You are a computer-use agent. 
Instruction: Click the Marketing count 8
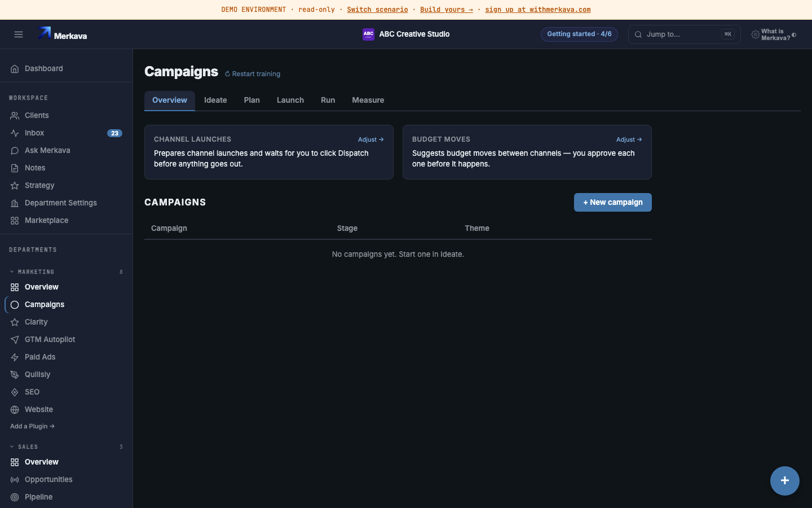click(x=121, y=272)
